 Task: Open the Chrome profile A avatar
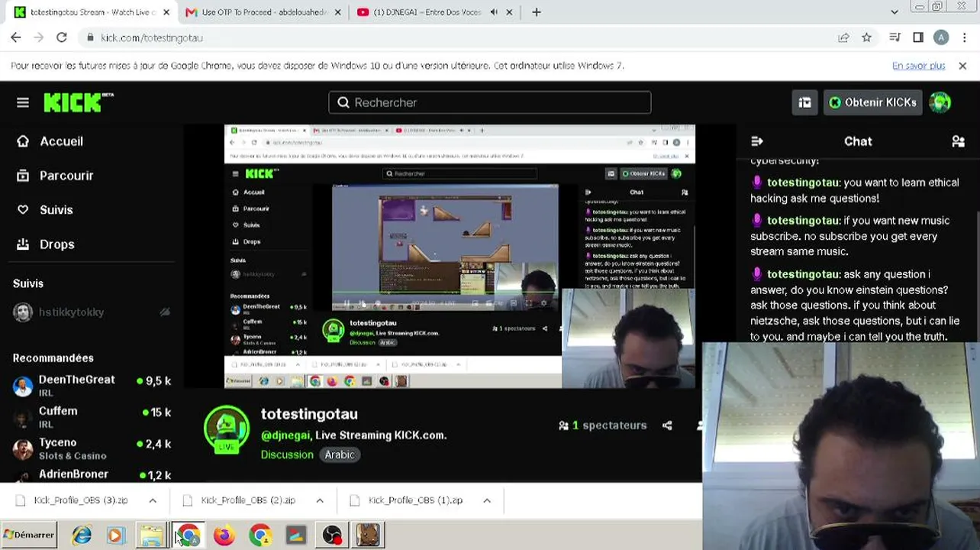(x=941, y=37)
